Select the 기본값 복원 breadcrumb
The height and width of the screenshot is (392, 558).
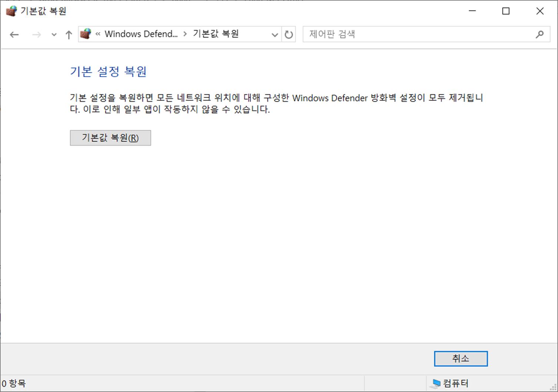click(216, 34)
